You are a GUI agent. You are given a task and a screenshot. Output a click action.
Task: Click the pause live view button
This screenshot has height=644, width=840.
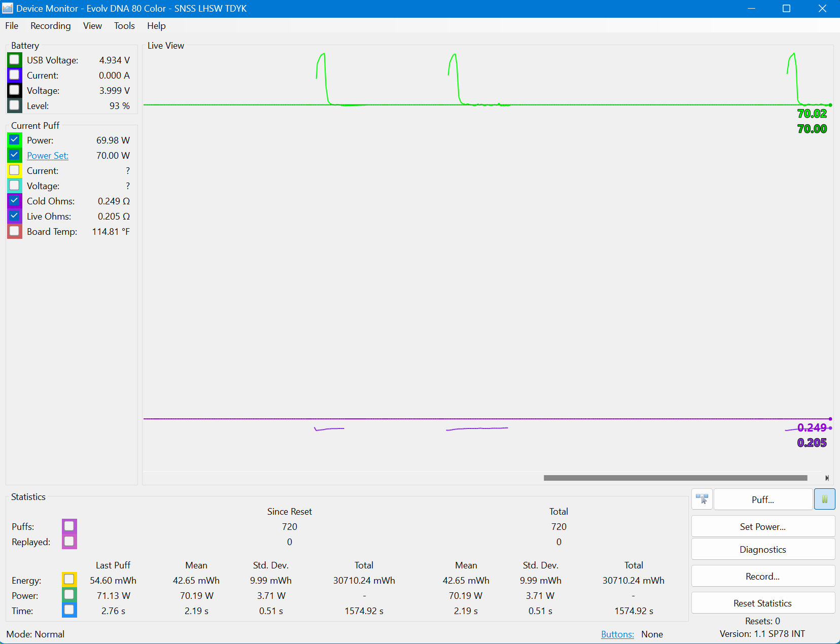pos(824,499)
